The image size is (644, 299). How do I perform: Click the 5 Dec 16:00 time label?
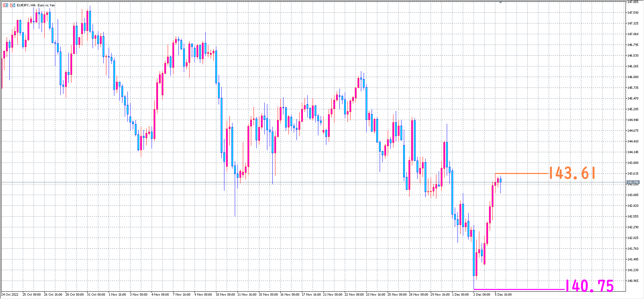[503, 295]
